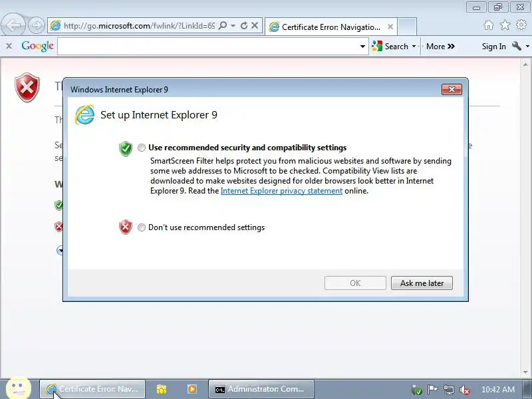The image size is (532, 399).
Task: Close the Set up Internet Explorer dialog
Action: tap(452, 90)
